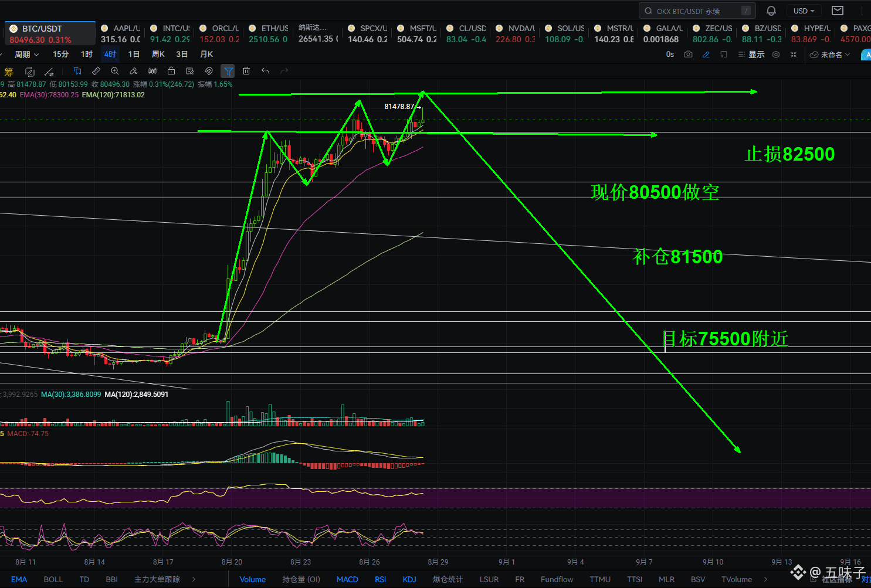Enable the 主力大单跟踪 indicator
871x588 pixels.
point(157,579)
